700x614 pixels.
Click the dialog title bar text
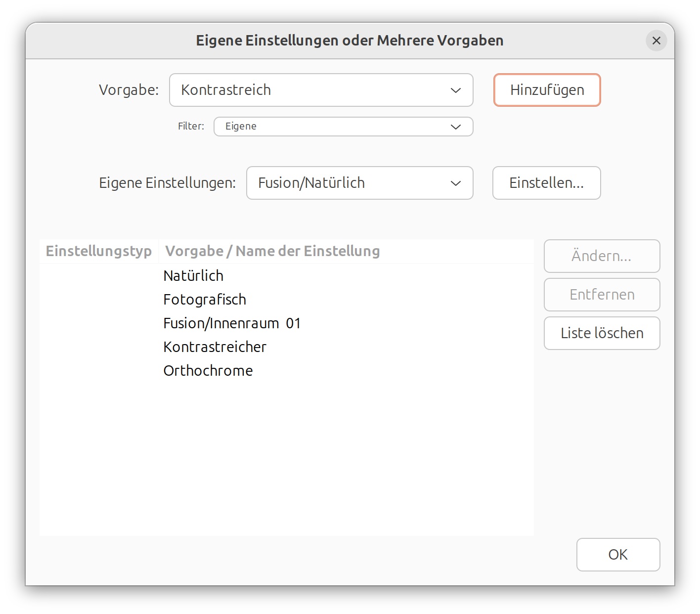pos(350,41)
